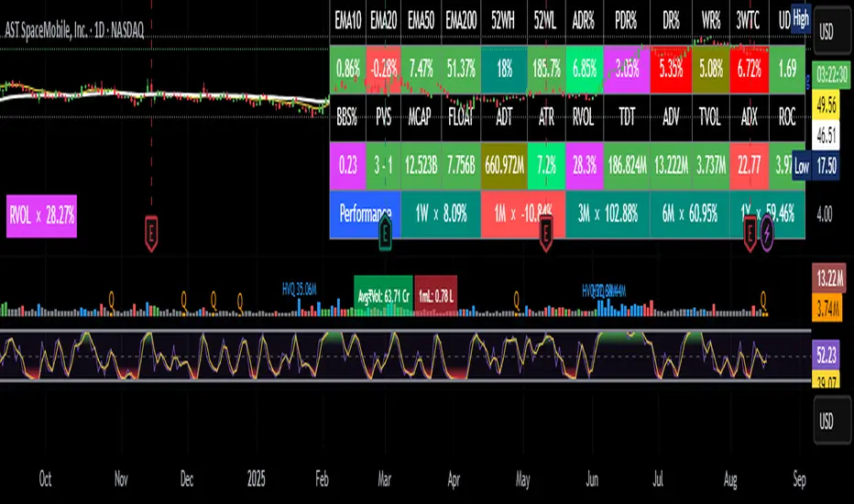Viewport: 854px width, 504px height.
Task: Click the EMA10 header cell
Action: 348,22
